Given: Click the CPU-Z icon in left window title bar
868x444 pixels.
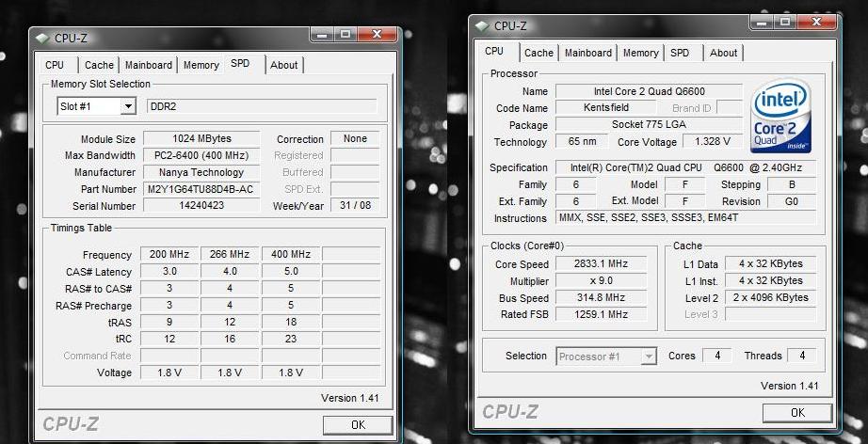Looking at the screenshot, I should point(42,39).
